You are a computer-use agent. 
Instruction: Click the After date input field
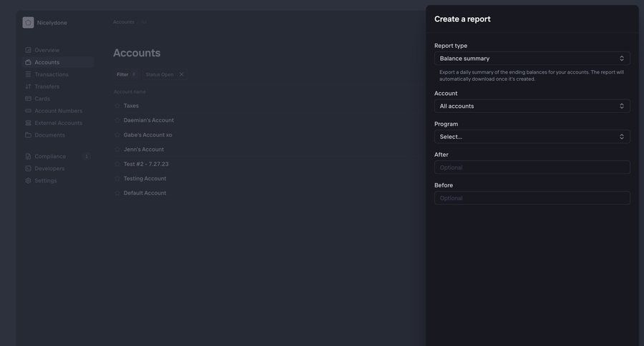pos(532,167)
